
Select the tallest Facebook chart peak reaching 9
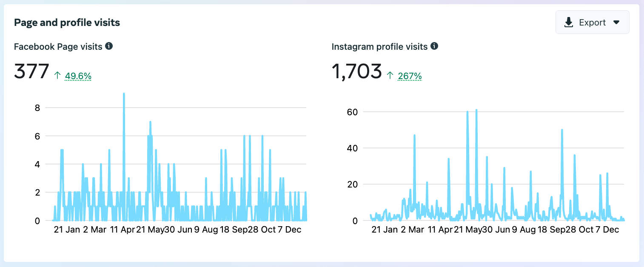[124, 94]
